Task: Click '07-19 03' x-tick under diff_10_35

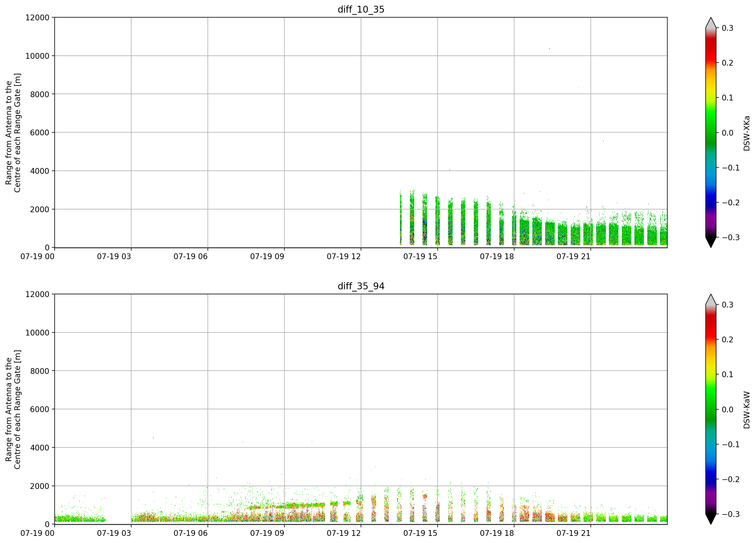Action: click(114, 256)
